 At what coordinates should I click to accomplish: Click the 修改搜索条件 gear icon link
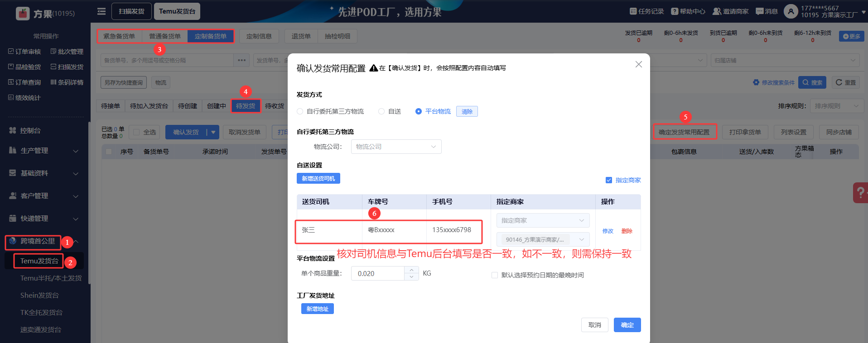pyautogui.click(x=774, y=82)
